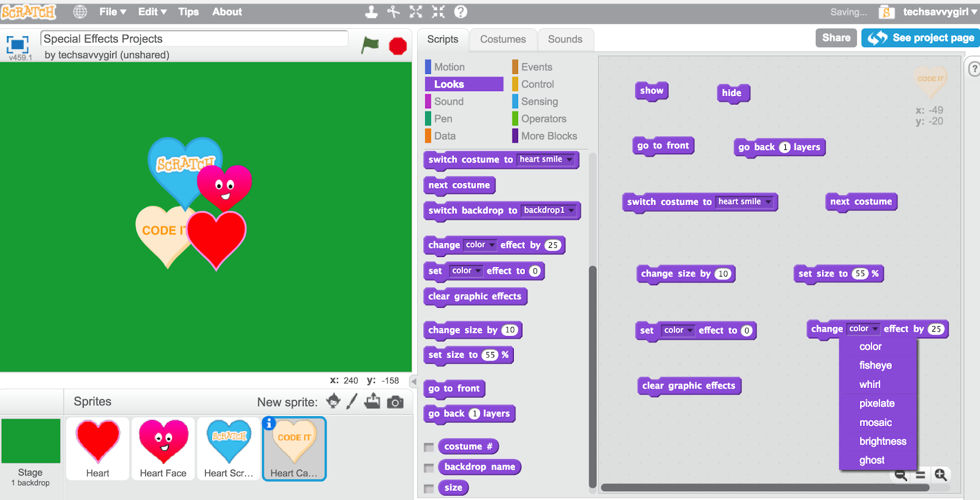Switch the stage to full screen mode
This screenshot has height=500, width=980.
click(17, 45)
